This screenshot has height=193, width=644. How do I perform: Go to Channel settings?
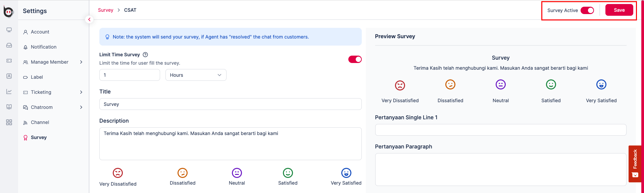coord(40,122)
